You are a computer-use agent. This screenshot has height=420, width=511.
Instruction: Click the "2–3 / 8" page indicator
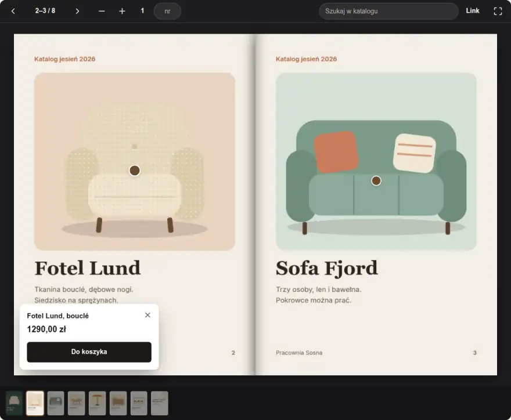pos(45,11)
